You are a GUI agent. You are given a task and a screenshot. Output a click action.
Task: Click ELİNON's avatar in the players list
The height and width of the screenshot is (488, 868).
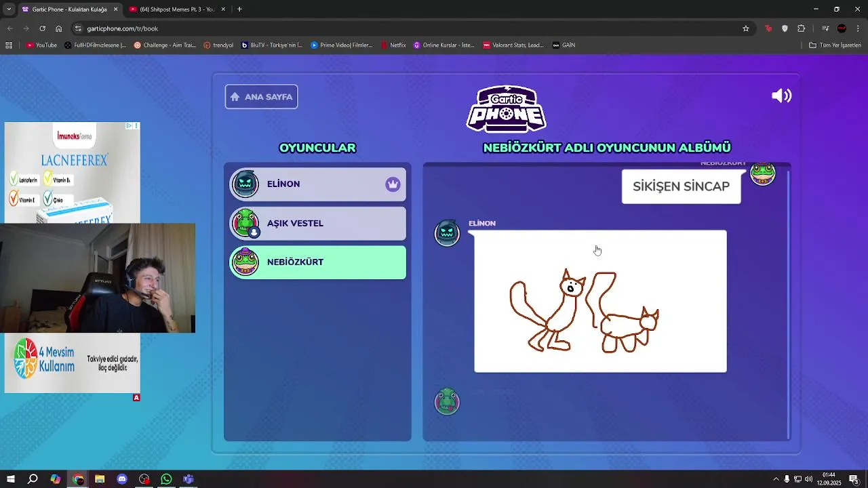click(x=245, y=184)
